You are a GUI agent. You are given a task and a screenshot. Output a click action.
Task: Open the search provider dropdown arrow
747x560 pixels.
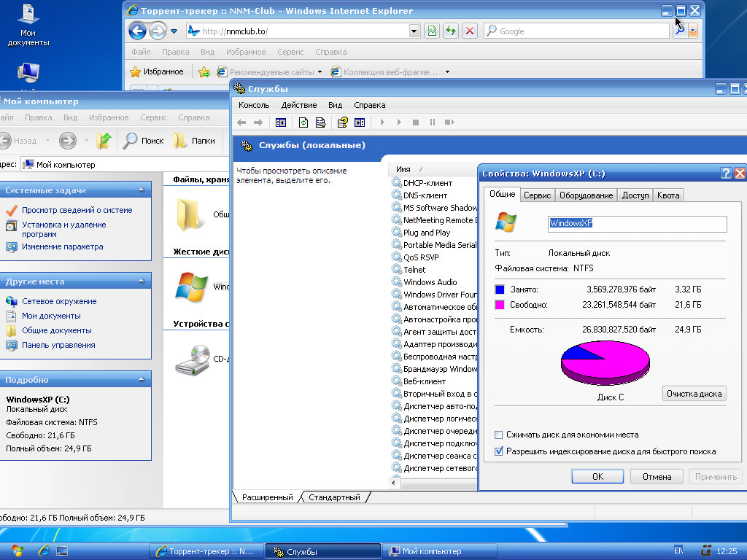click(693, 31)
